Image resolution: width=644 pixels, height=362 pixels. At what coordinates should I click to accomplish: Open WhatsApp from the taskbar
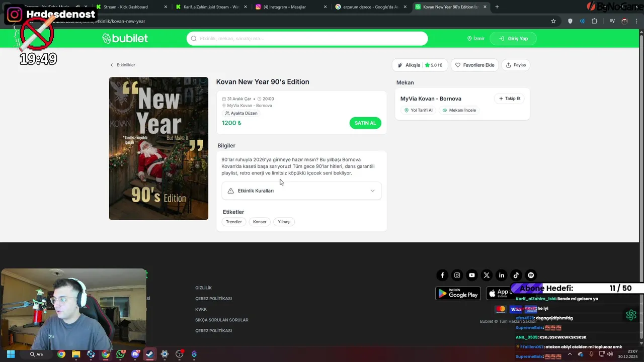tap(120, 354)
